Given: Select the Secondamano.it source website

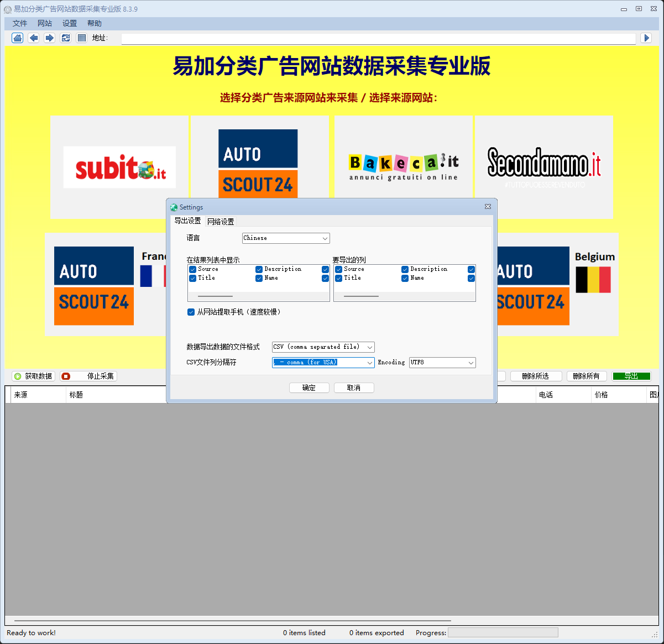Looking at the screenshot, I should point(544,167).
